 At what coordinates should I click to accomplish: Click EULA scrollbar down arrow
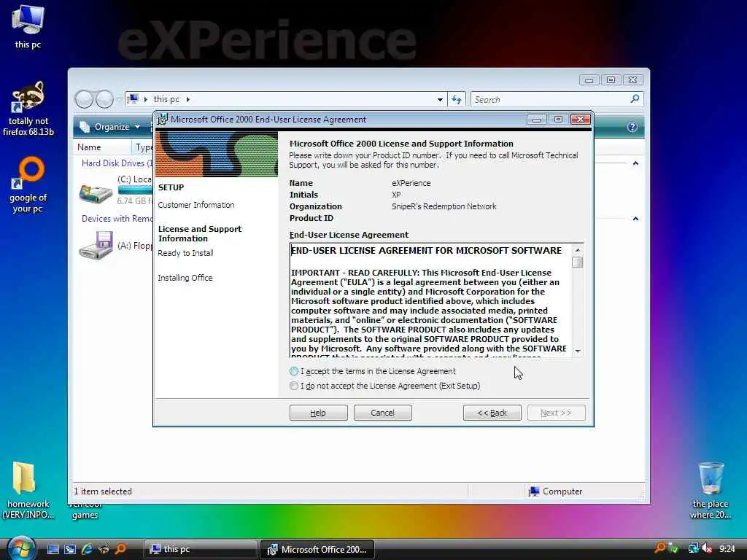click(578, 351)
